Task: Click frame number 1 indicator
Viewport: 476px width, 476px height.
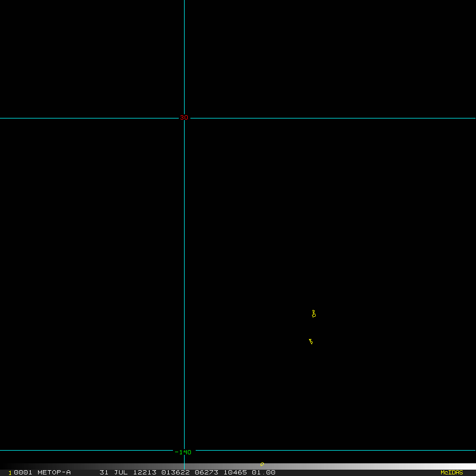Action: coord(10,473)
